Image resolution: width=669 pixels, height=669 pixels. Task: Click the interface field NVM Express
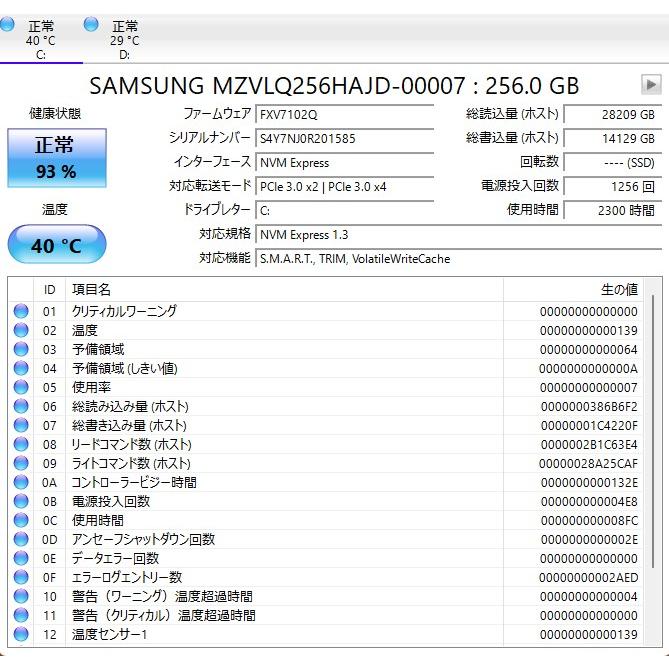click(x=344, y=163)
